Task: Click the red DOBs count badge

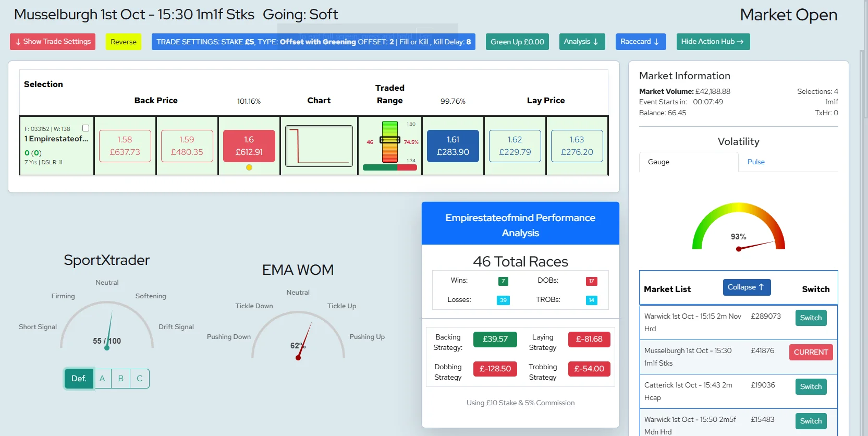Action: [x=591, y=281]
